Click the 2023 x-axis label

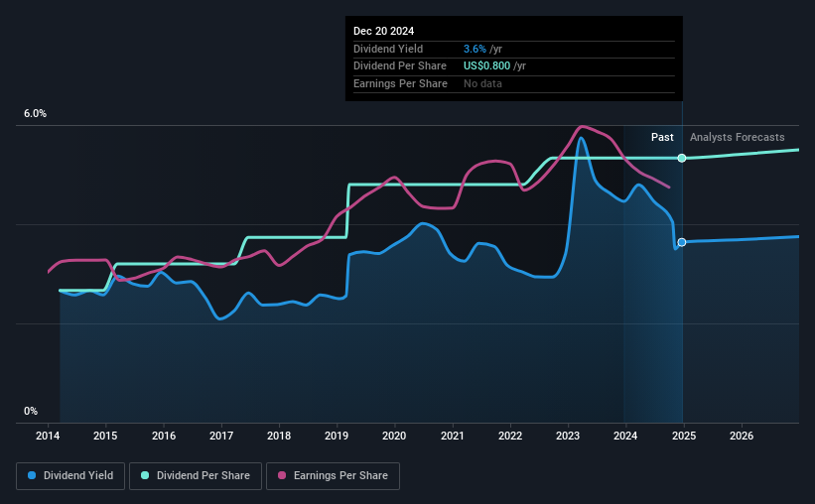(568, 436)
